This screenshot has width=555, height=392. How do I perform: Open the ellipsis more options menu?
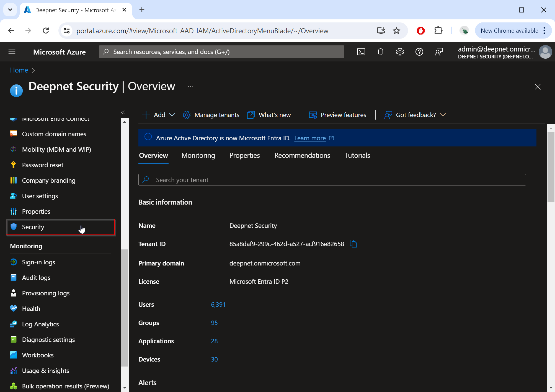tap(190, 87)
